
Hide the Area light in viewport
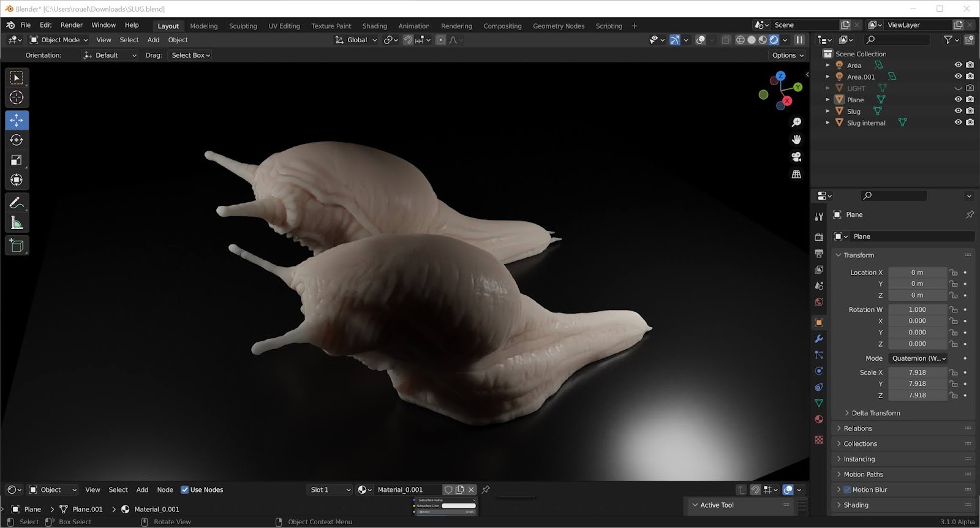tap(959, 65)
